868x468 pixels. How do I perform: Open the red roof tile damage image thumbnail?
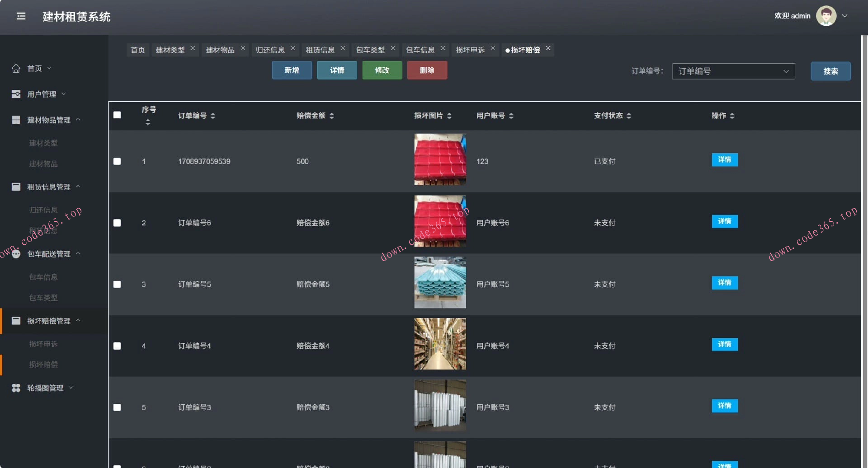pos(439,159)
